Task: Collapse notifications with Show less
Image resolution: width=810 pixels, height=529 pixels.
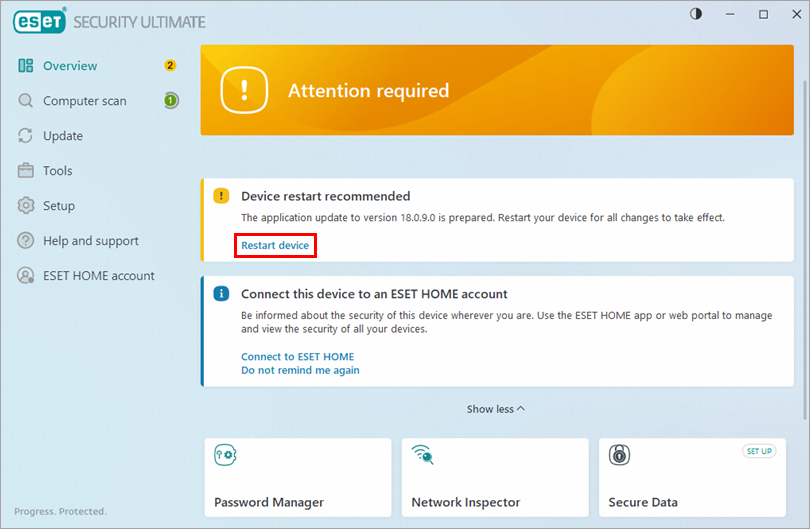Action: [x=496, y=409]
